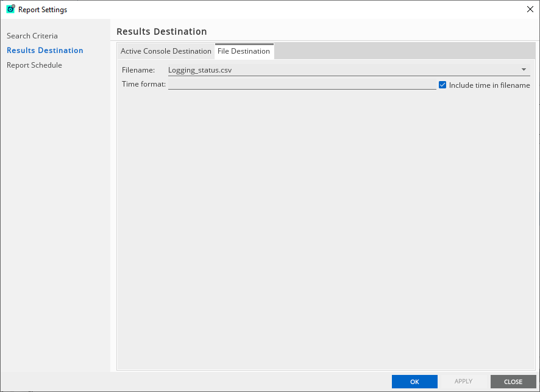Click the Report Settings app icon
Screen dimensions: 540x392
(x=10, y=9)
